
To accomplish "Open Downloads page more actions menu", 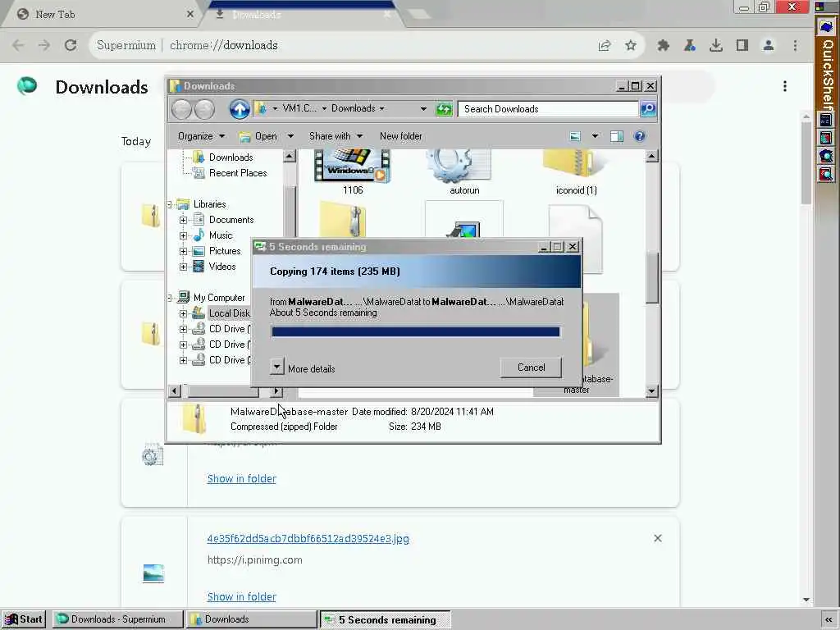I will (785, 86).
